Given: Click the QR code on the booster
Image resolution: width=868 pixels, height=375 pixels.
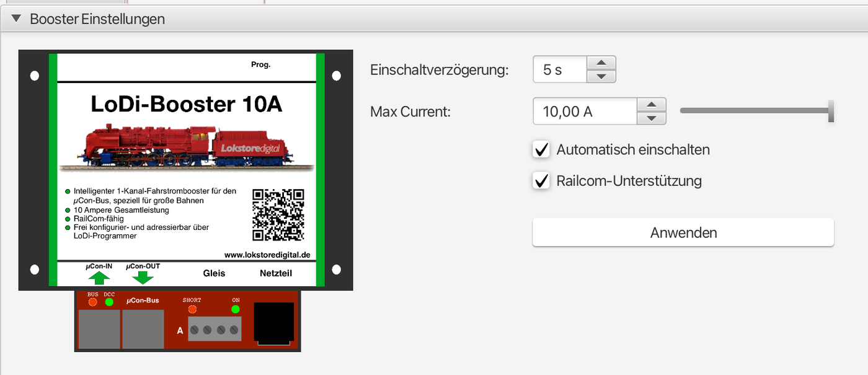Looking at the screenshot, I should pos(278,214).
